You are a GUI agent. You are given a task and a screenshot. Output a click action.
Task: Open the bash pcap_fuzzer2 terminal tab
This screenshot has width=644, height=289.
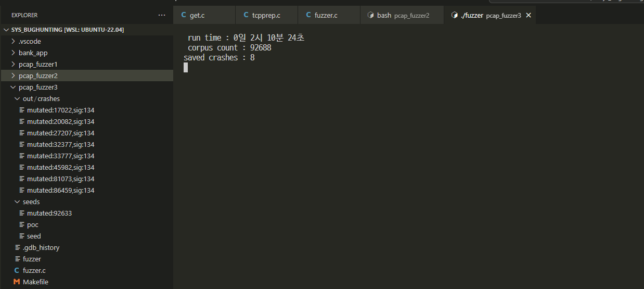402,15
